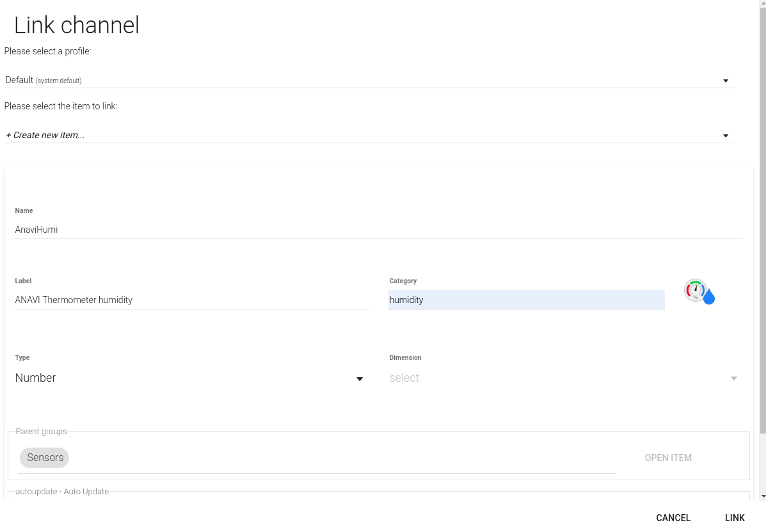766x532 pixels.
Task: Click the humidity gauge category icon
Action: click(699, 292)
